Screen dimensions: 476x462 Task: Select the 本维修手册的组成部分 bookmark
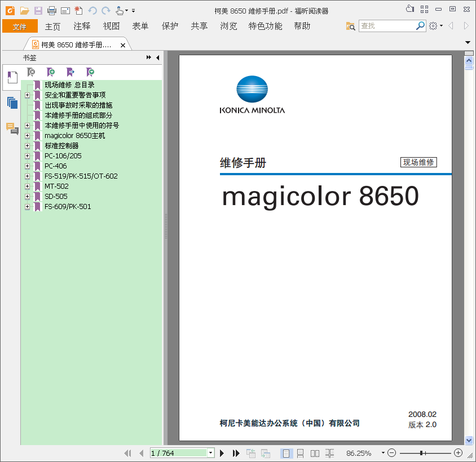78,115
